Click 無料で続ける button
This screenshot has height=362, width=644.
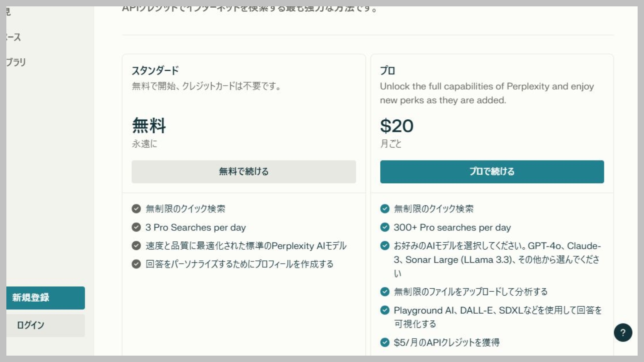coord(244,172)
